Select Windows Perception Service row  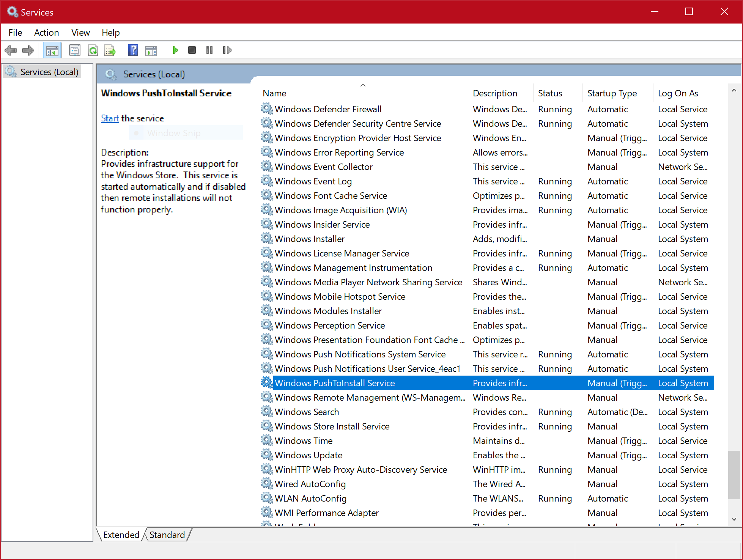click(487, 326)
